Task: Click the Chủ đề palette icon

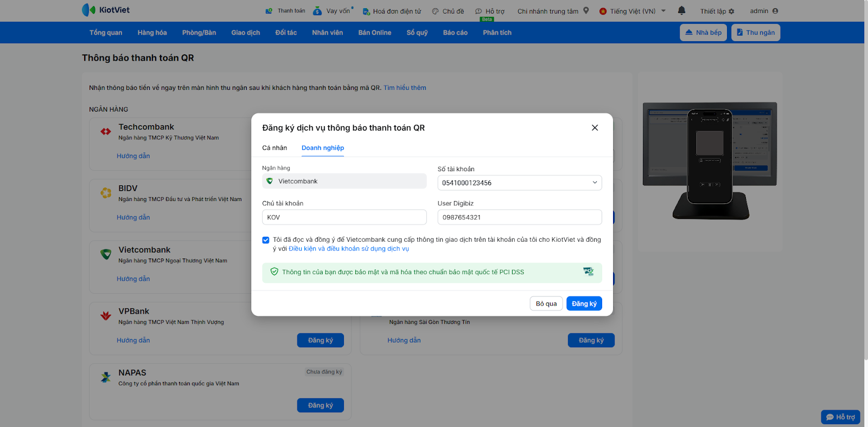Action: (x=435, y=11)
